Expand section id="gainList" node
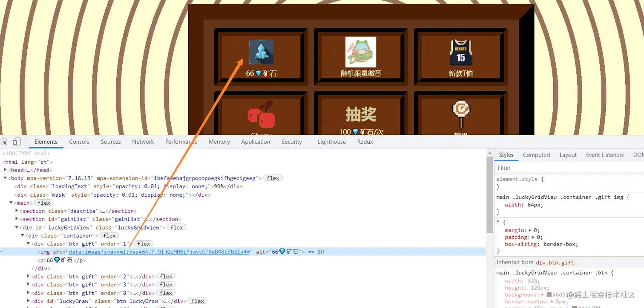The height and width of the screenshot is (308, 644). click(17, 219)
